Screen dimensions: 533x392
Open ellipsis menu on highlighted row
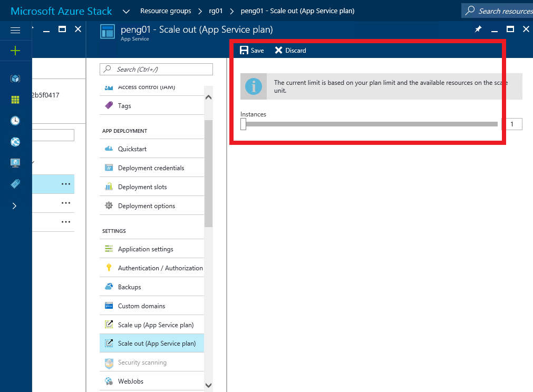click(x=66, y=184)
